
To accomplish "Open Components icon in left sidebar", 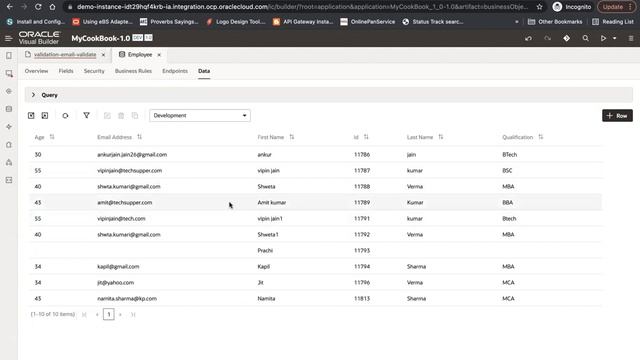I will point(9,145).
